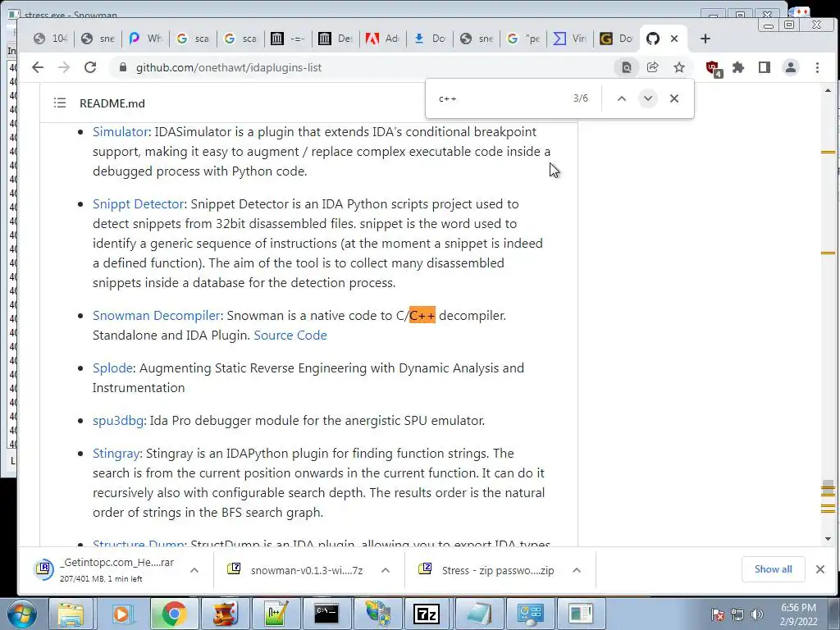
Task: Open Chrome's three-dot menu
Action: (x=817, y=67)
